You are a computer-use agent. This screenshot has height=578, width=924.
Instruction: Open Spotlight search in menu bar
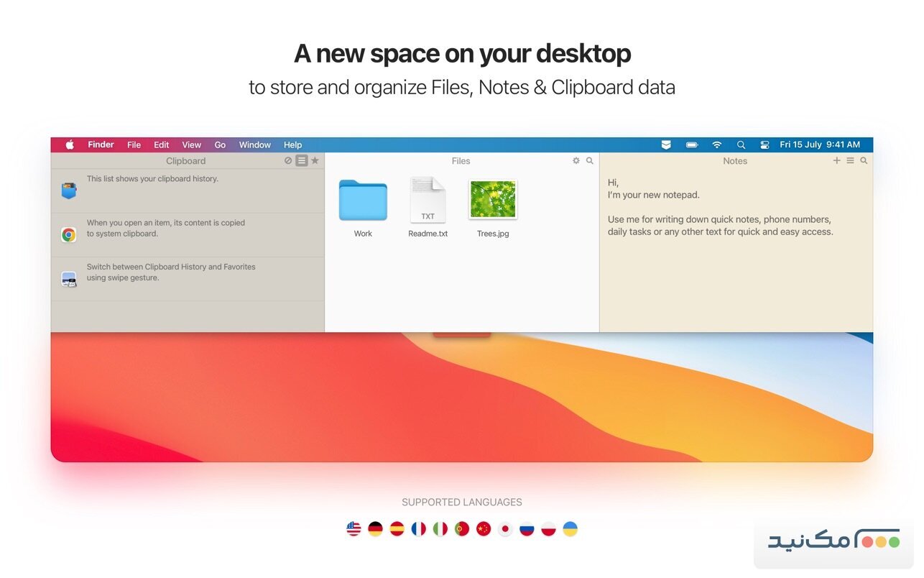click(741, 144)
